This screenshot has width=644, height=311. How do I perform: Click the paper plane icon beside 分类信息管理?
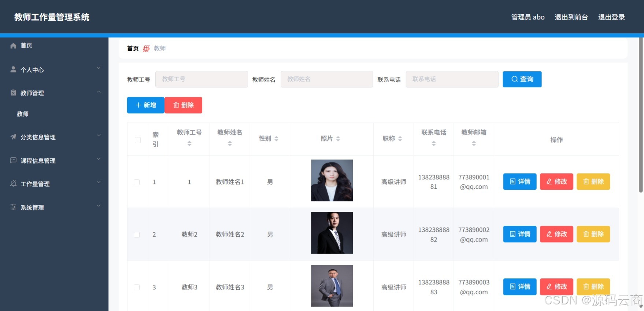coord(14,137)
